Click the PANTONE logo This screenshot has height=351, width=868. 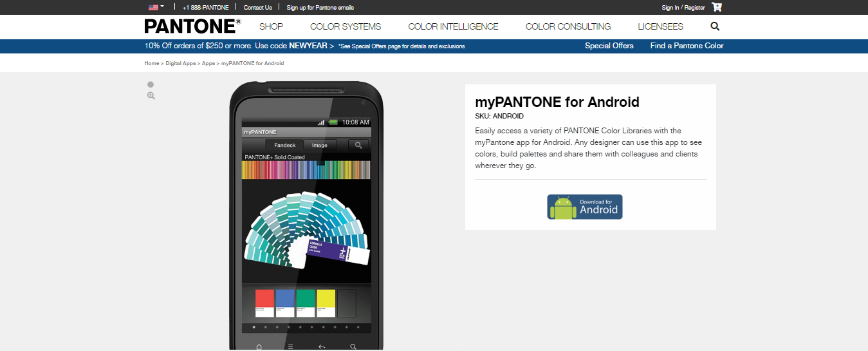pos(192,26)
